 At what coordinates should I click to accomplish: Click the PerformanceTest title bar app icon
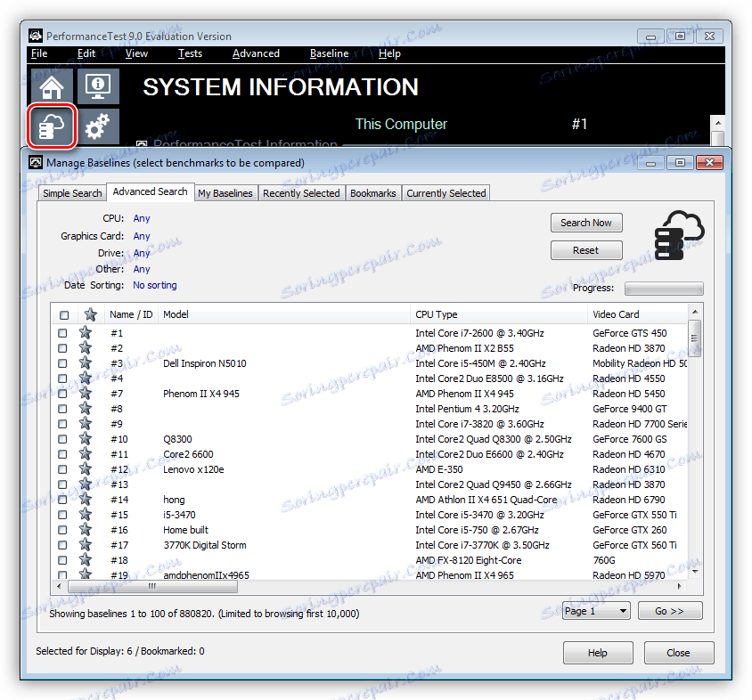tap(36, 36)
